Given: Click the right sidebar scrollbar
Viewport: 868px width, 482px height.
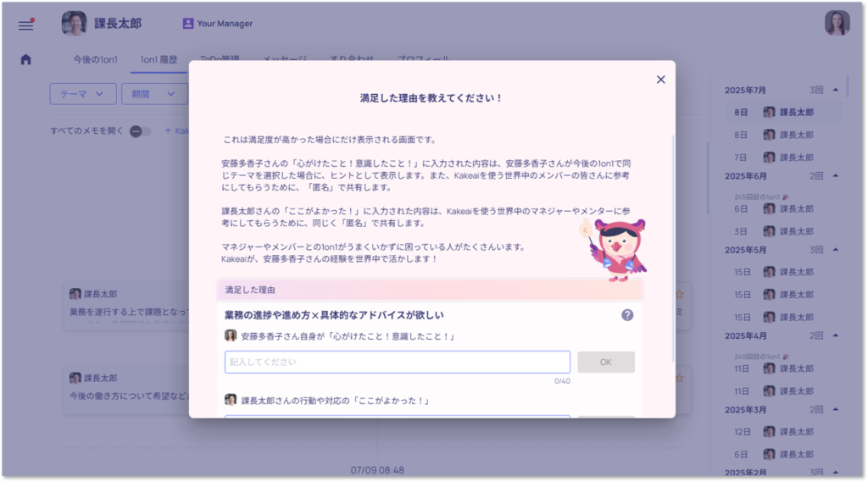Looking at the screenshot, I should (x=847, y=87).
